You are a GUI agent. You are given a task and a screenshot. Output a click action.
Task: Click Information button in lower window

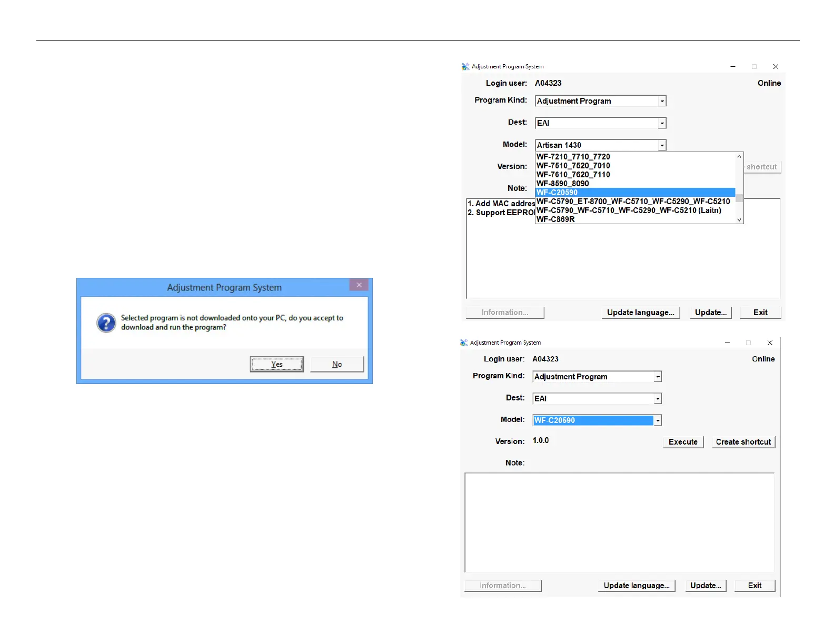[x=503, y=586]
